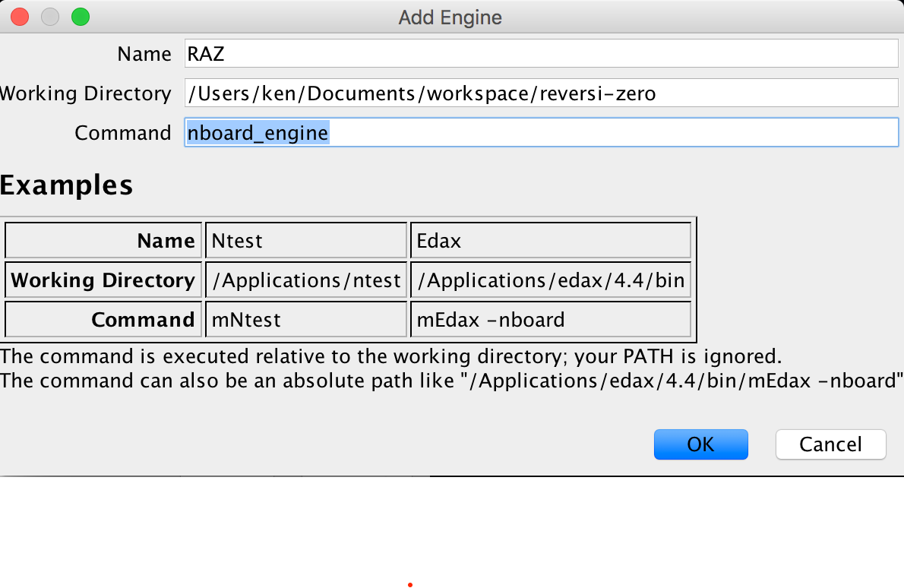Image resolution: width=904 pixels, height=588 pixels.
Task: Click the Ntest example name cell
Action: click(306, 241)
